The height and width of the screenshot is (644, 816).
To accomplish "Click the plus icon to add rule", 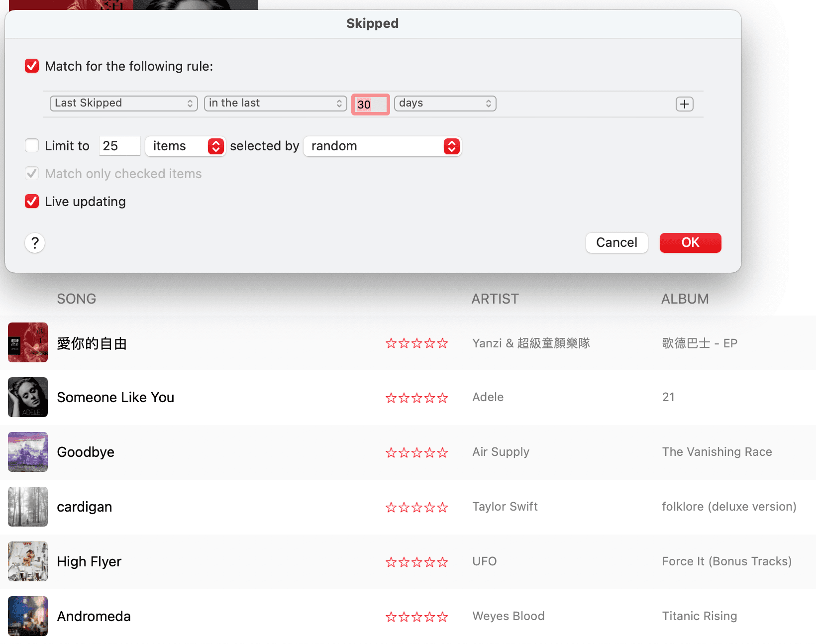I will pos(684,104).
